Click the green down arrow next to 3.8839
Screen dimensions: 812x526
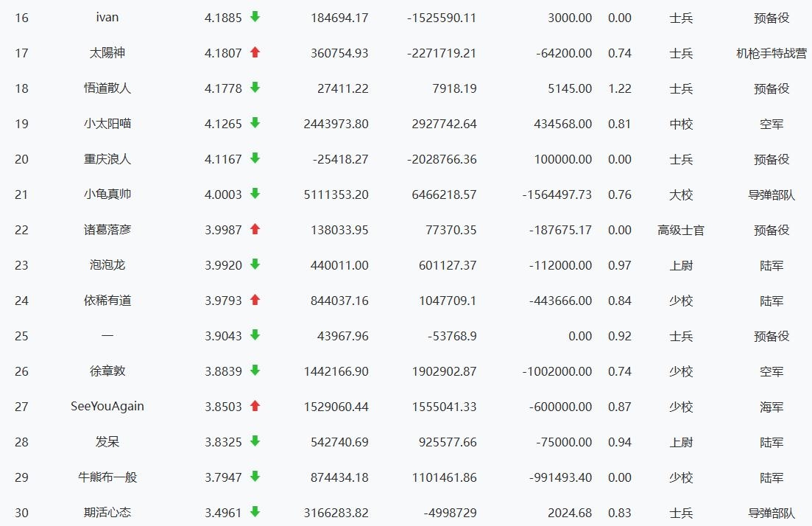coord(255,371)
